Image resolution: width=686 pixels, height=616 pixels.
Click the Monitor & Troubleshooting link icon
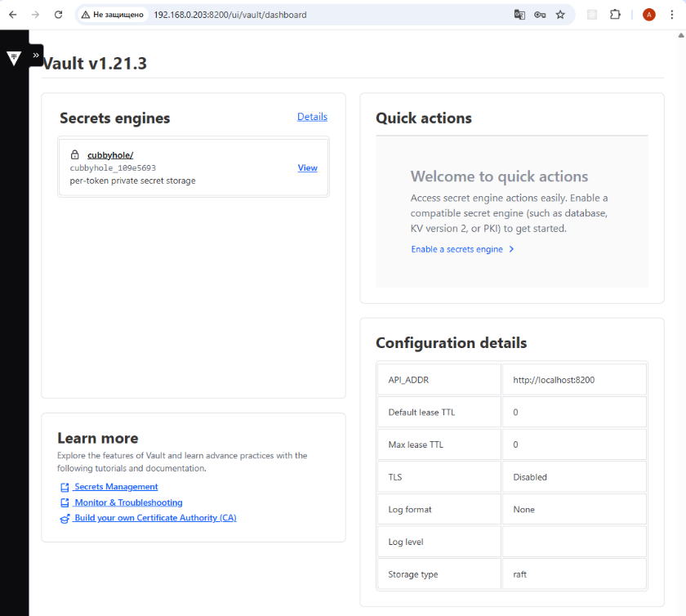coord(65,502)
